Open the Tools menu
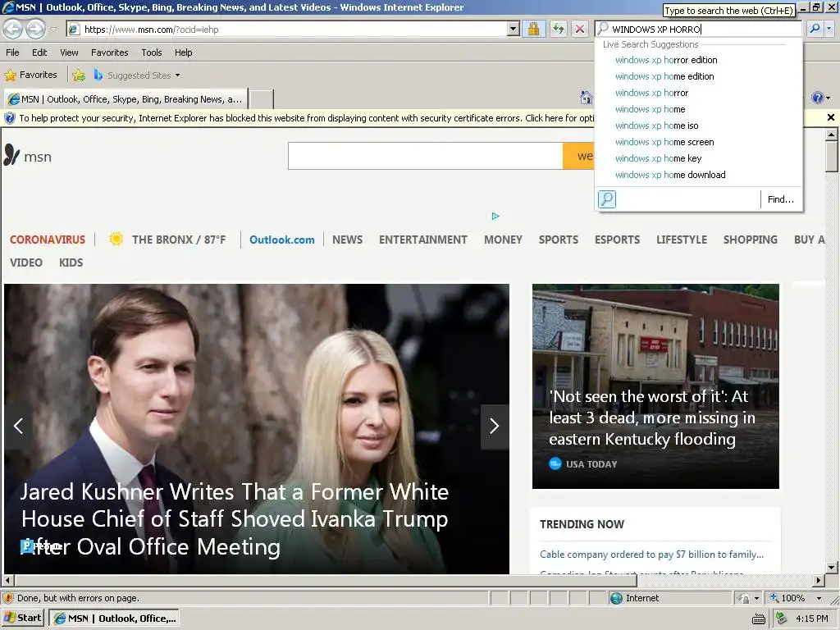Screen dimensions: 840x630 coord(152,52)
